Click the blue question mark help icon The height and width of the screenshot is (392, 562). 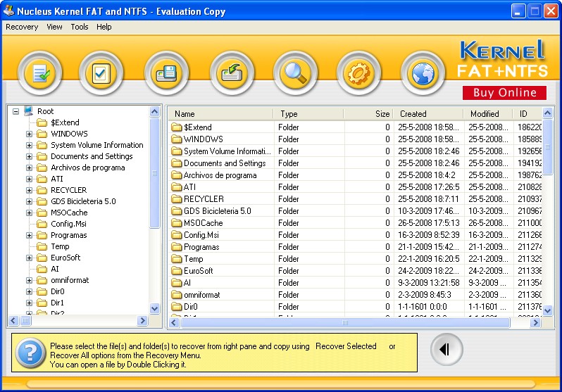[30, 353]
